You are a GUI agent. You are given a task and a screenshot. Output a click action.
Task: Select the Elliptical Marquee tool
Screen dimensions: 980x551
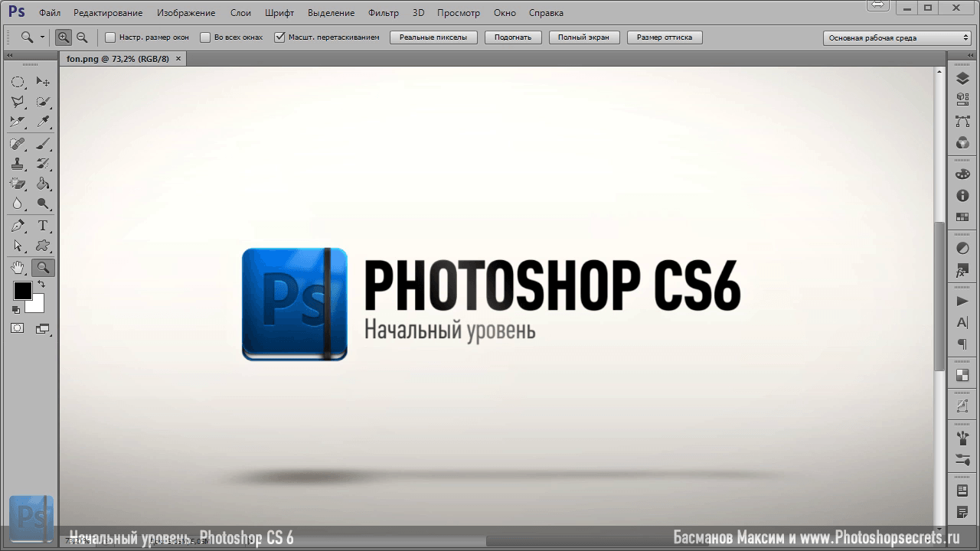click(18, 82)
